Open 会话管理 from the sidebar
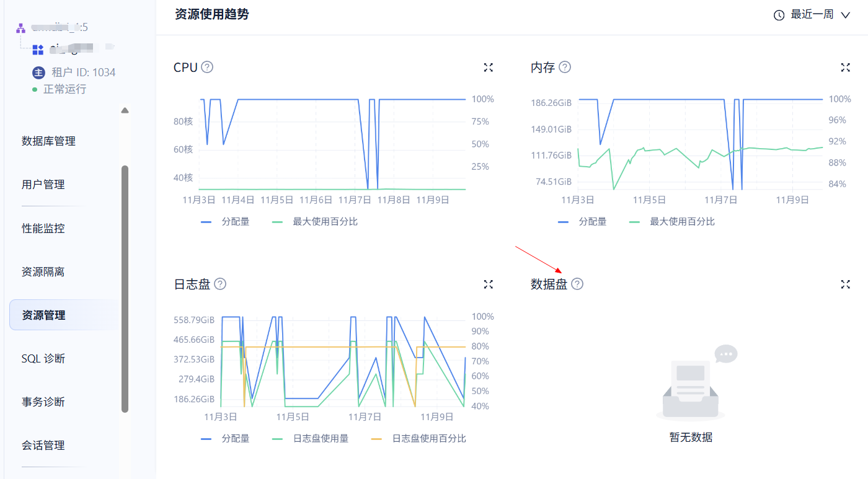 coord(43,445)
